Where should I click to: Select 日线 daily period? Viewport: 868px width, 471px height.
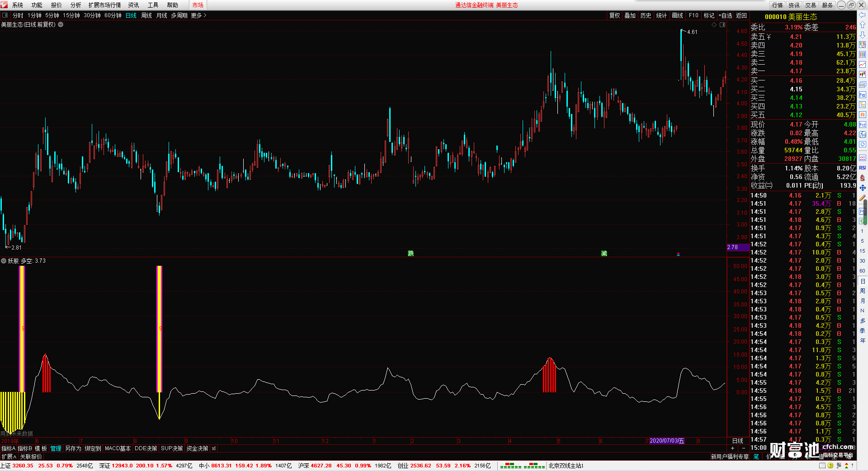tap(131, 15)
